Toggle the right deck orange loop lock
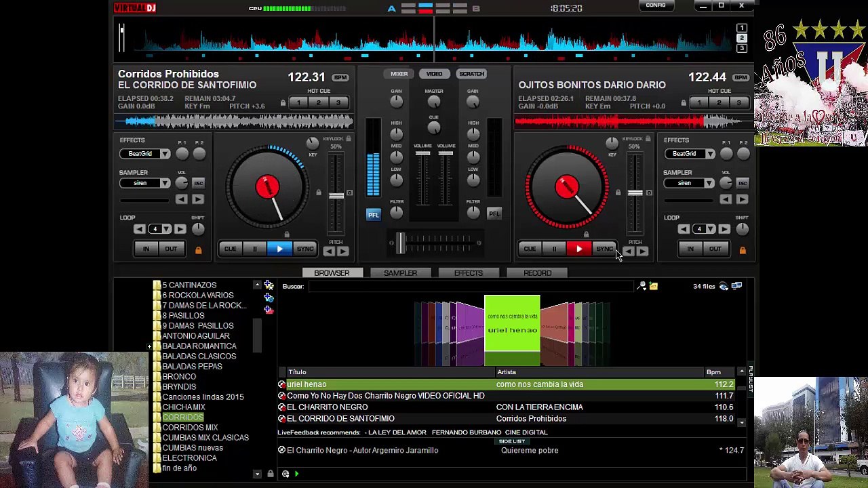Viewport: 868px width, 488px height. (743, 250)
